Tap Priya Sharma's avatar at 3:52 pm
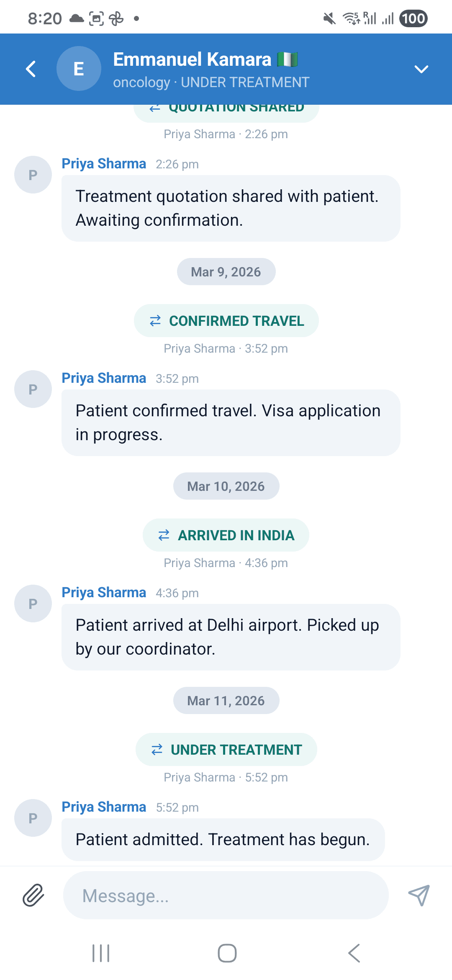Screen dimensions: 452x980 click(33, 389)
